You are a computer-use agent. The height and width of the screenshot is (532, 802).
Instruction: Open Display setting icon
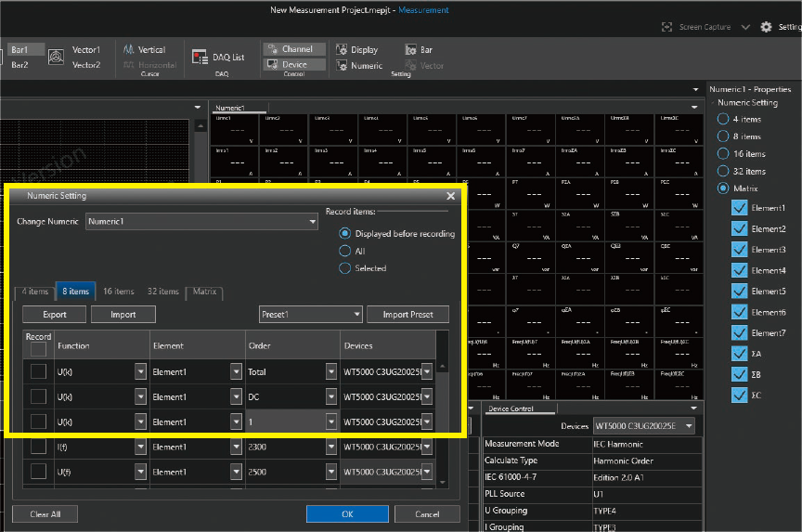[x=342, y=49]
